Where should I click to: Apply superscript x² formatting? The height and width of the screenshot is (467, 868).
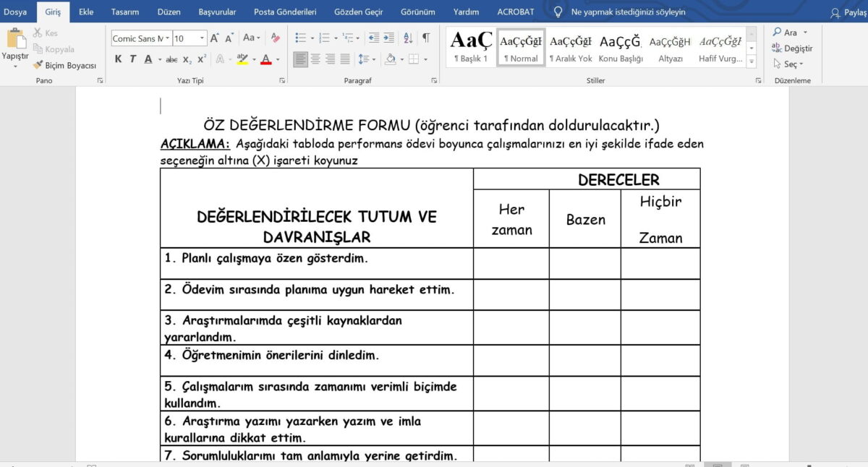tap(202, 59)
